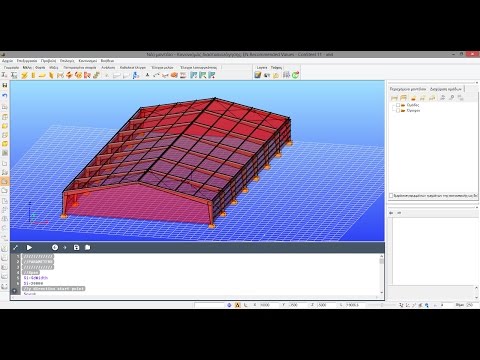The image size is (480, 360).
Task: Select the yellow vertical column tool
Action: [33, 75]
